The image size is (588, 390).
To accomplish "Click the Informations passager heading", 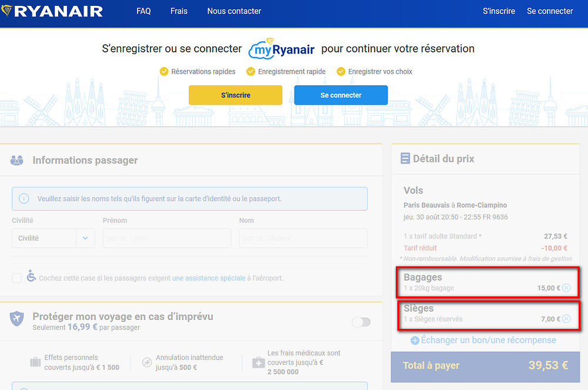I will [85, 160].
